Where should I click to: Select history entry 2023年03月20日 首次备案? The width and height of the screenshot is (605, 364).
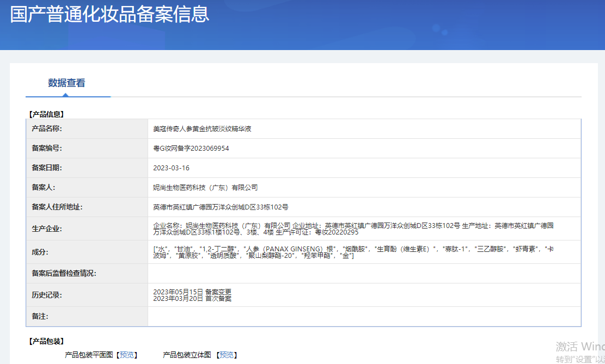pos(192,299)
